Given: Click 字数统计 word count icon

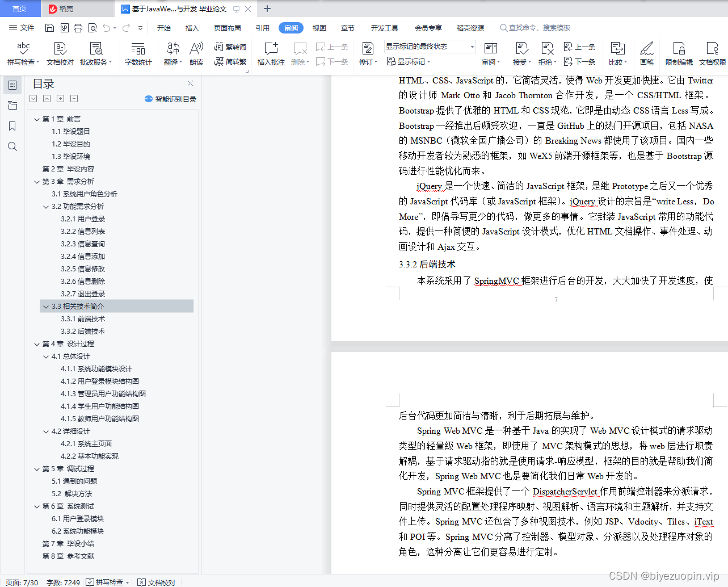Looking at the screenshot, I should [x=138, y=54].
